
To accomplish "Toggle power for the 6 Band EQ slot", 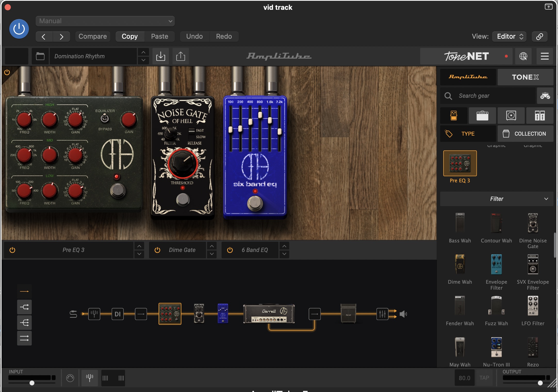I will point(230,250).
